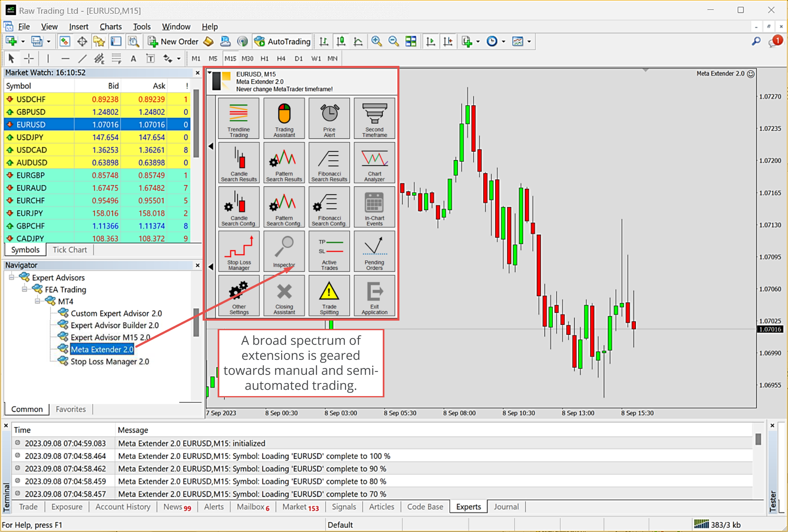Collapse the Expert Advisors tree node
Viewport: 788px width, 532px height.
(12, 277)
